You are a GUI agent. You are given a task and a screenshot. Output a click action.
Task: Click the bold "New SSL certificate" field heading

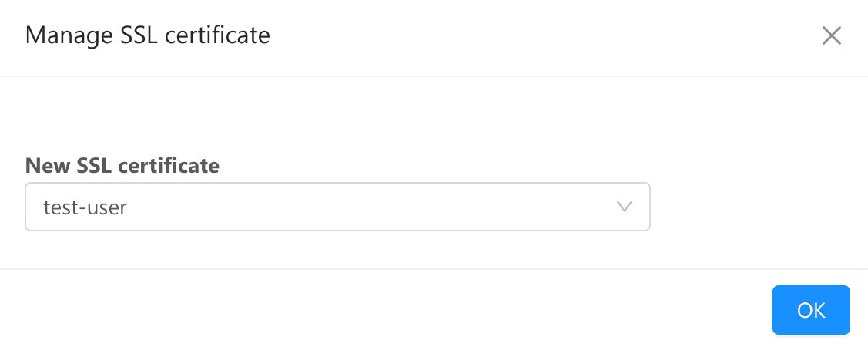coord(122,165)
